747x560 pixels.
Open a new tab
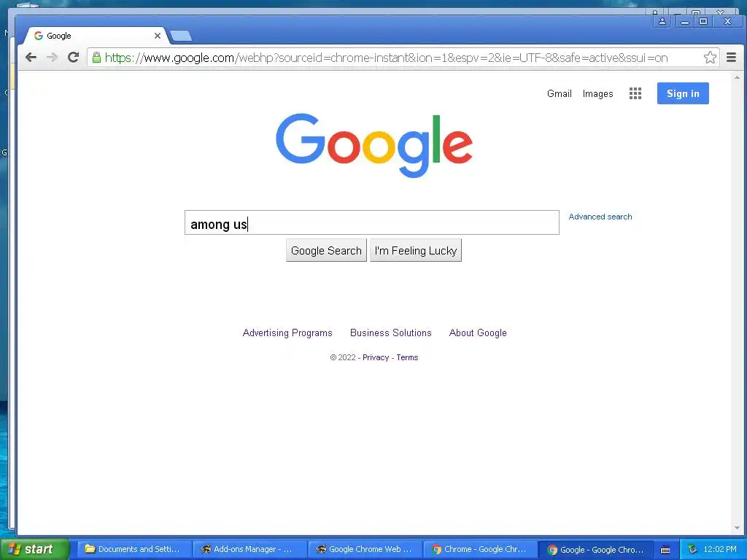pyautogui.click(x=181, y=36)
